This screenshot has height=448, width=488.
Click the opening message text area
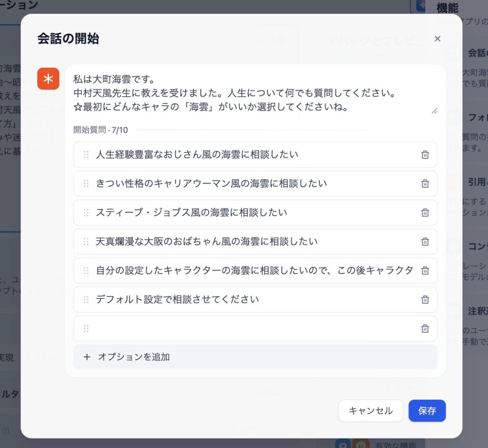tap(255, 93)
